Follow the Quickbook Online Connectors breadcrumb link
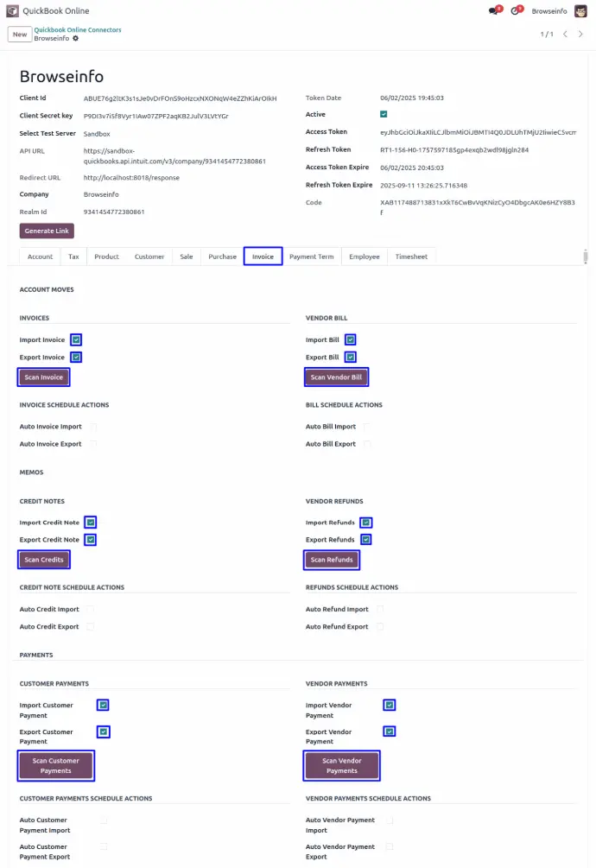The height and width of the screenshot is (868, 596). coord(77,29)
